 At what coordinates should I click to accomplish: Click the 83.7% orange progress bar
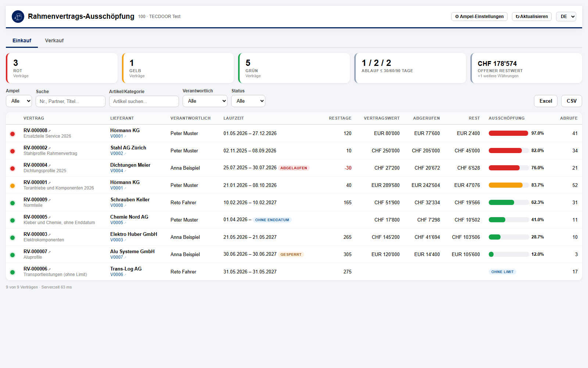509,185
